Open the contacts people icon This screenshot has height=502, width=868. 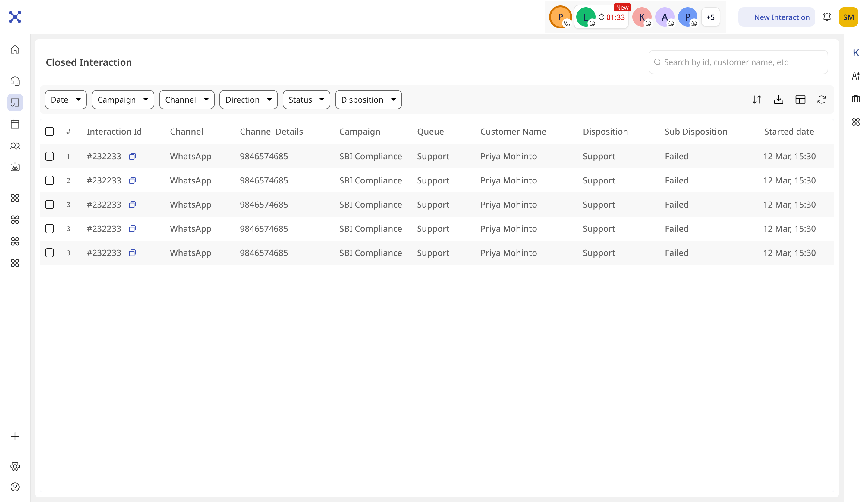(x=15, y=146)
